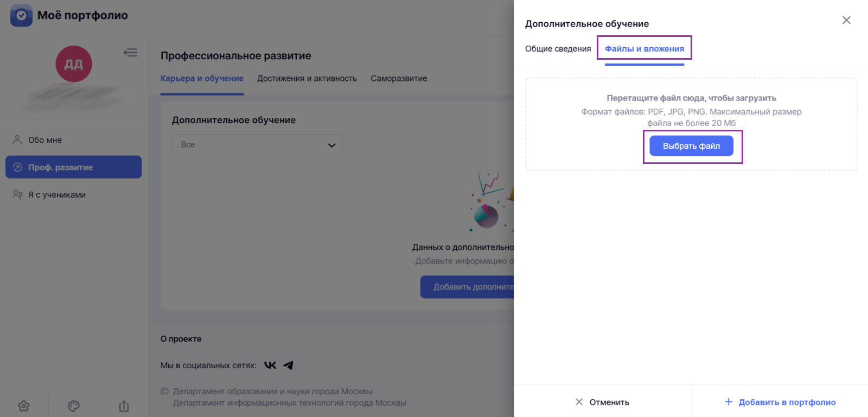The height and width of the screenshot is (417, 868).
Task: Open the Достижения и активность tab
Action: click(x=307, y=79)
